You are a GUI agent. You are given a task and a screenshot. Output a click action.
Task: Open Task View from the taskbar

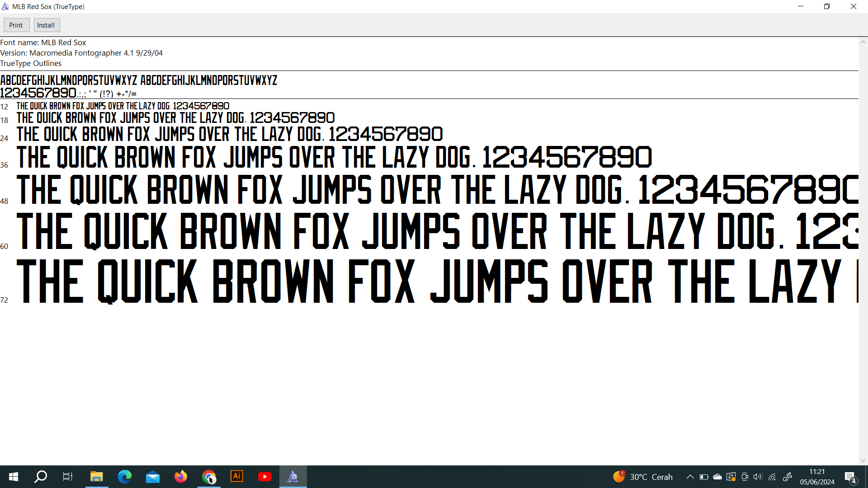click(x=68, y=477)
